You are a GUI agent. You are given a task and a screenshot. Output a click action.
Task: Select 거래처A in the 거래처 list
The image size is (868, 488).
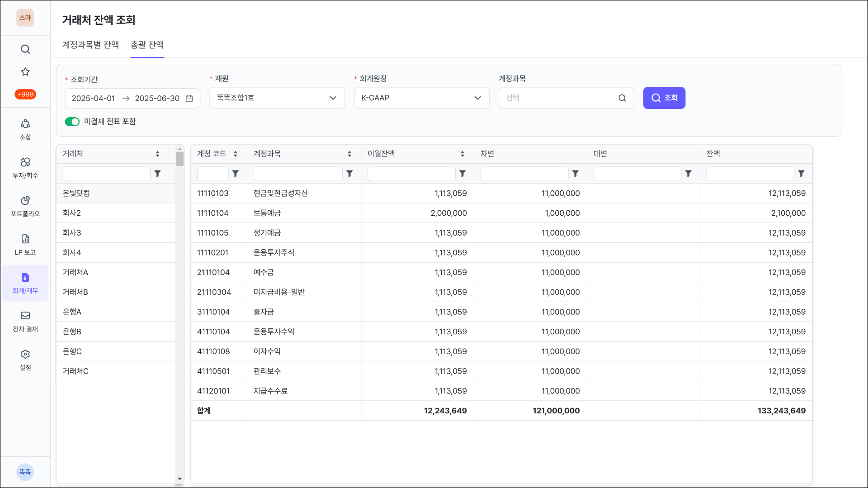pos(75,272)
